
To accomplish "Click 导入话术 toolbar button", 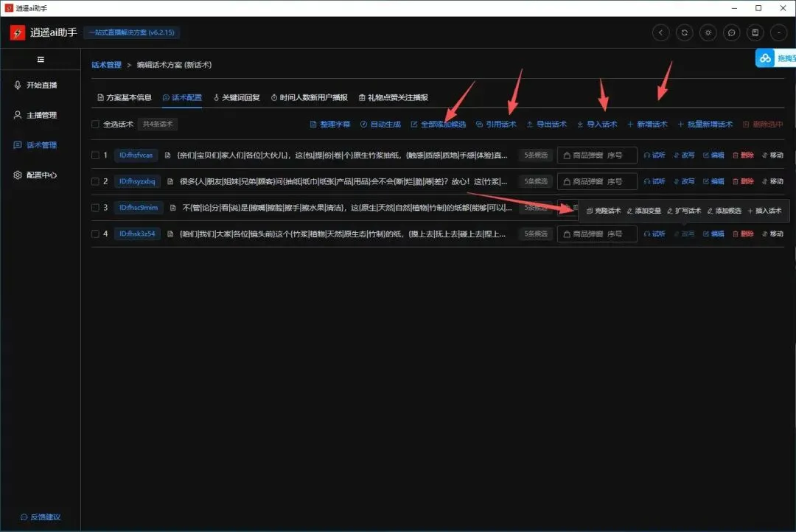I will click(597, 124).
